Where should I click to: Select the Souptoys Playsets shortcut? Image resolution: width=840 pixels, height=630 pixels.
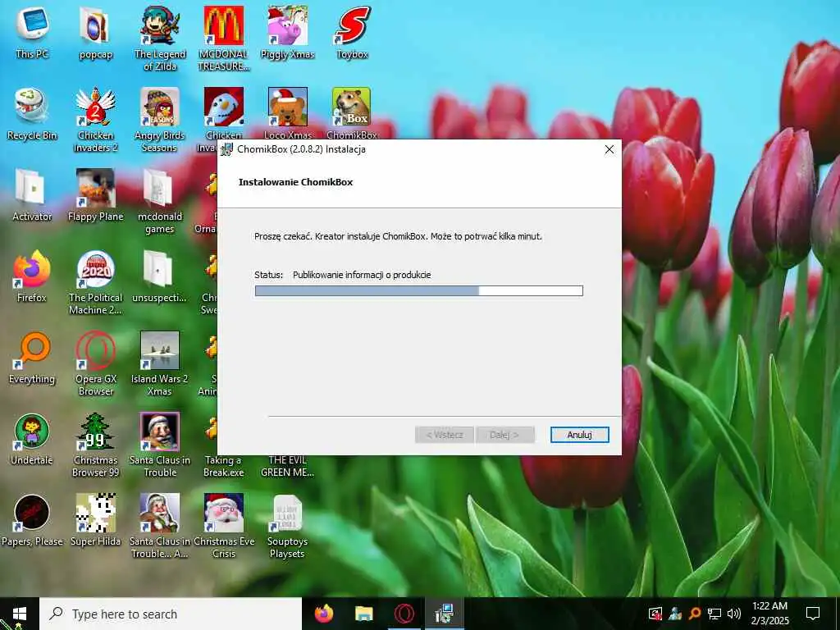pyautogui.click(x=287, y=526)
